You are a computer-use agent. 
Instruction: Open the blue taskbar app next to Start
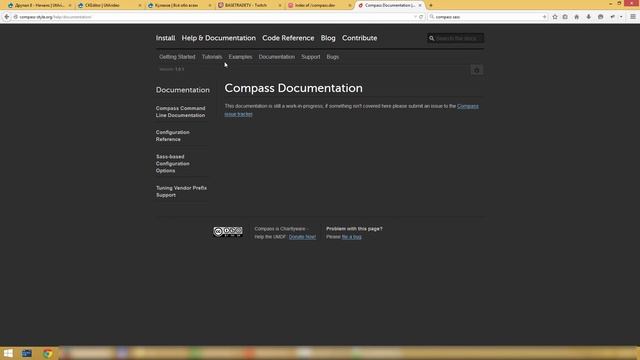[x=27, y=353]
